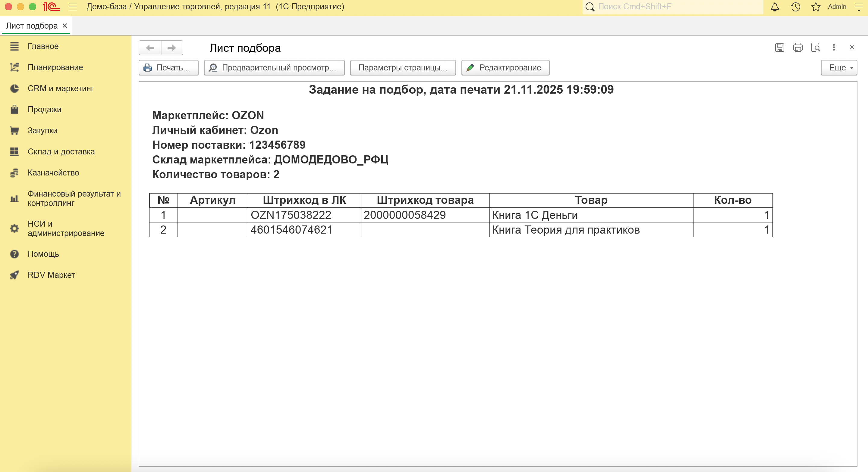Toggle the Редактирование edit mode button
This screenshot has height=472, width=868.
(x=505, y=68)
